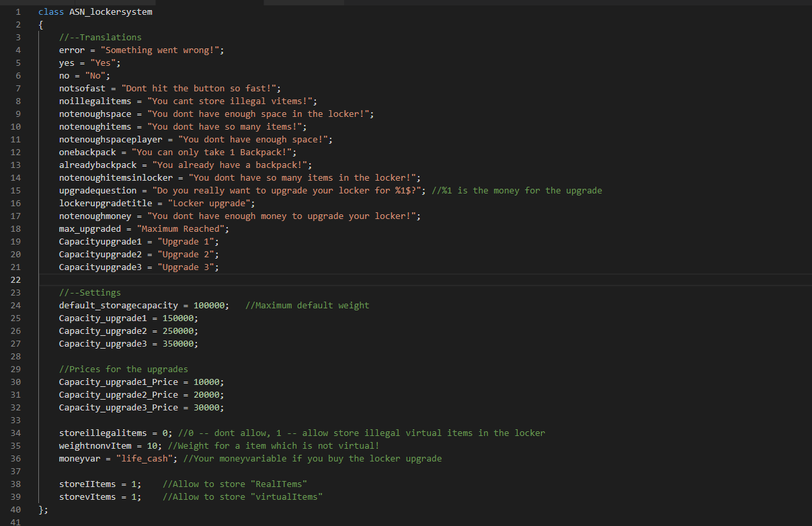The height and width of the screenshot is (526, 812).
Task: Click the Capacity_upgrade1_Price value 10000
Action: 206,382
